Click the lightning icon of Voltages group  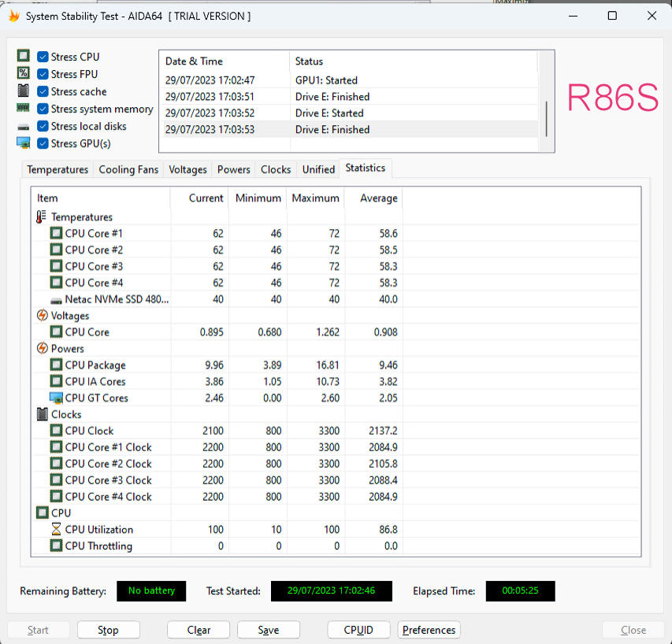(x=42, y=316)
